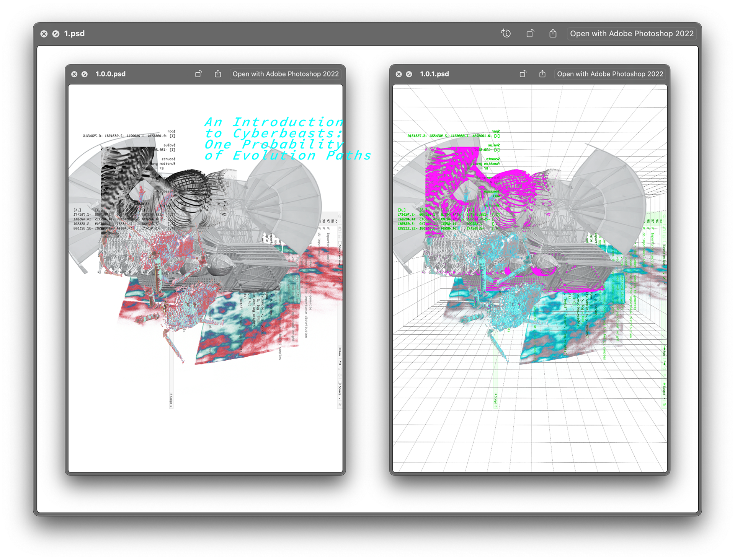The image size is (735, 560).
Task: Close the 1.0.1.psd preview window
Action: (x=399, y=74)
